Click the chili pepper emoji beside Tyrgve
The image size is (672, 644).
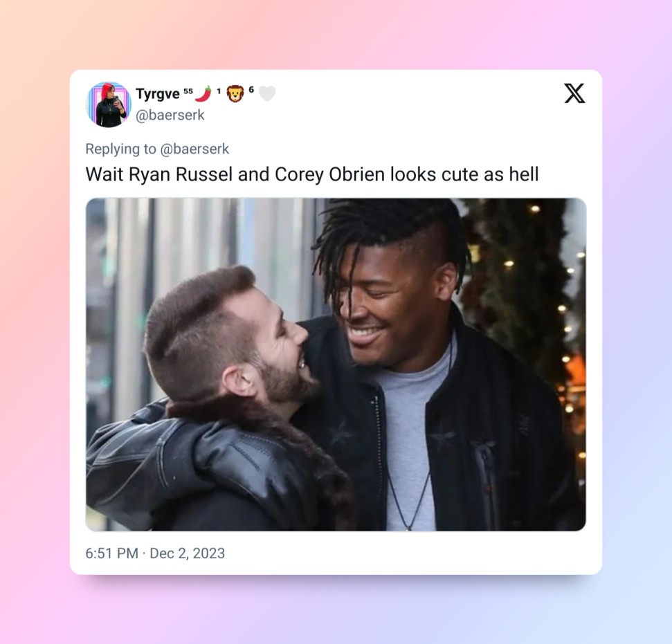click(203, 94)
